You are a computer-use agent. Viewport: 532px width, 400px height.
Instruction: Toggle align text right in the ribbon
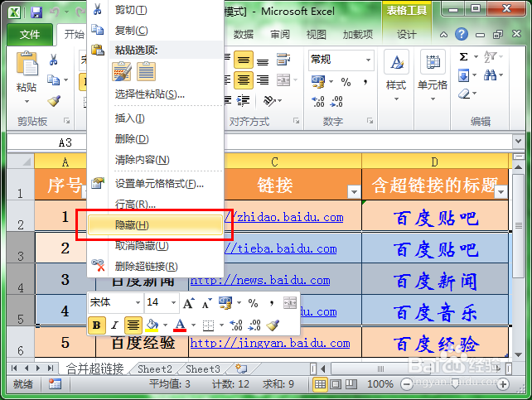[x=263, y=80]
